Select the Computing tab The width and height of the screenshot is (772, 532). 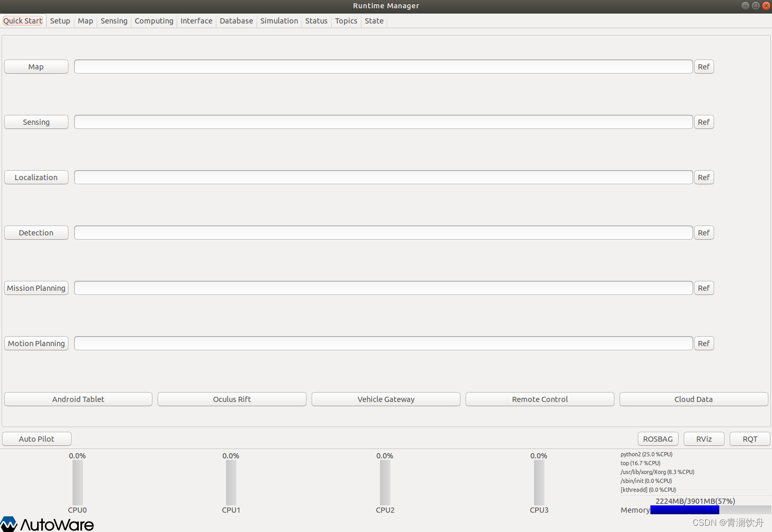[x=154, y=21]
